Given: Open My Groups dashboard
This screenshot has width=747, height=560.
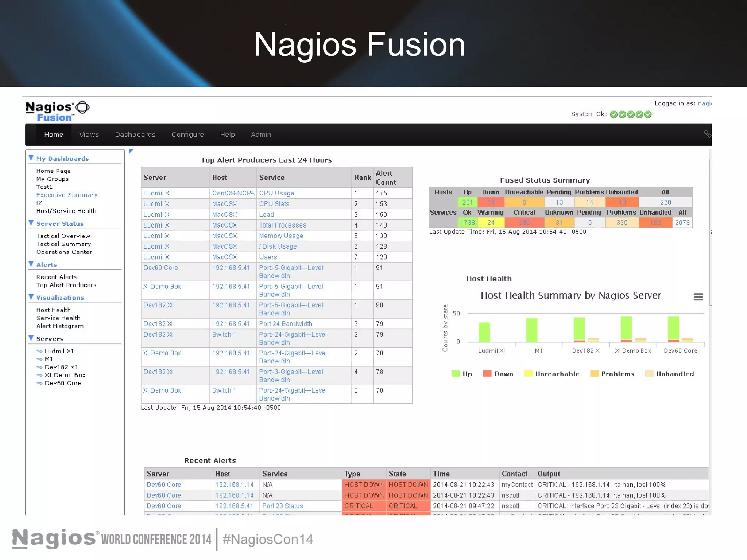Looking at the screenshot, I should point(53,179).
